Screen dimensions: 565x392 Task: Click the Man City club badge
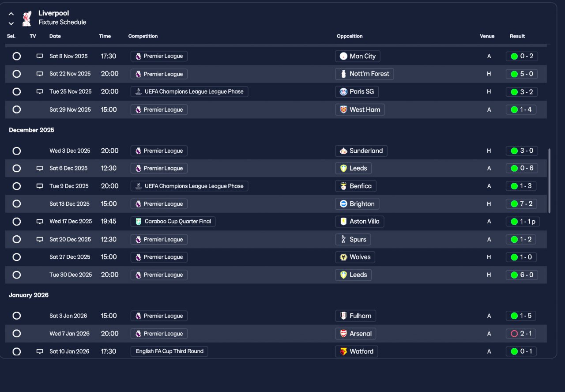point(343,56)
